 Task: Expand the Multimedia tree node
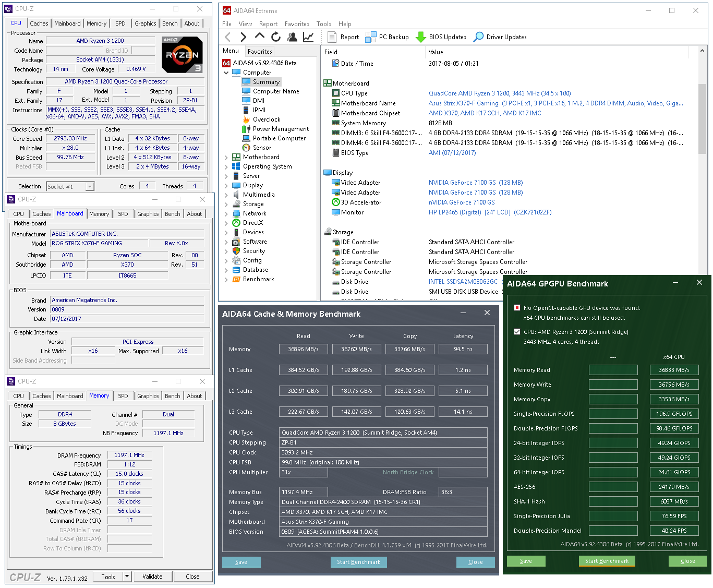(226, 195)
